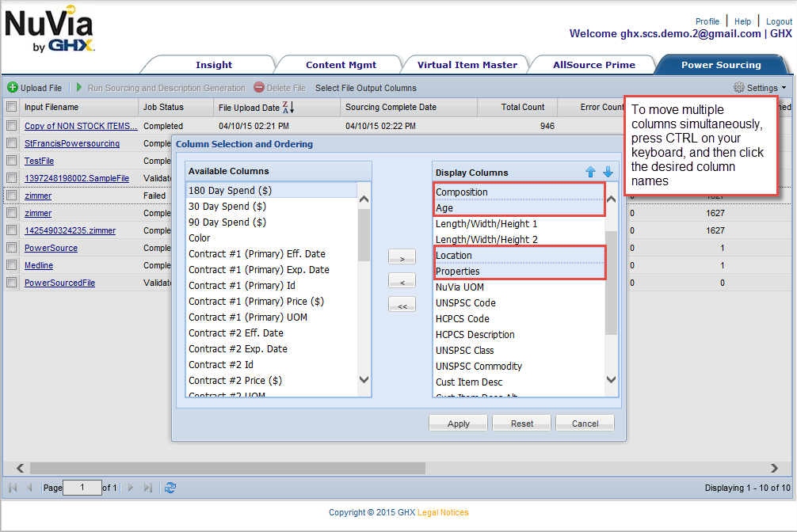Image resolution: width=797 pixels, height=532 pixels.
Task: Select 'Color' in Available Columns
Action: click(272, 237)
